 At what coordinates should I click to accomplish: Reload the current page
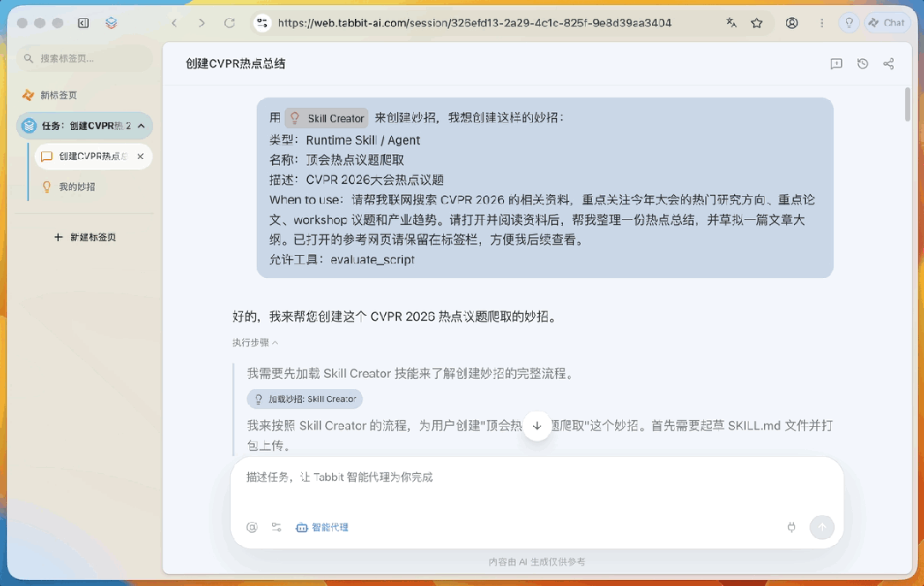click(x=230, y=23)
